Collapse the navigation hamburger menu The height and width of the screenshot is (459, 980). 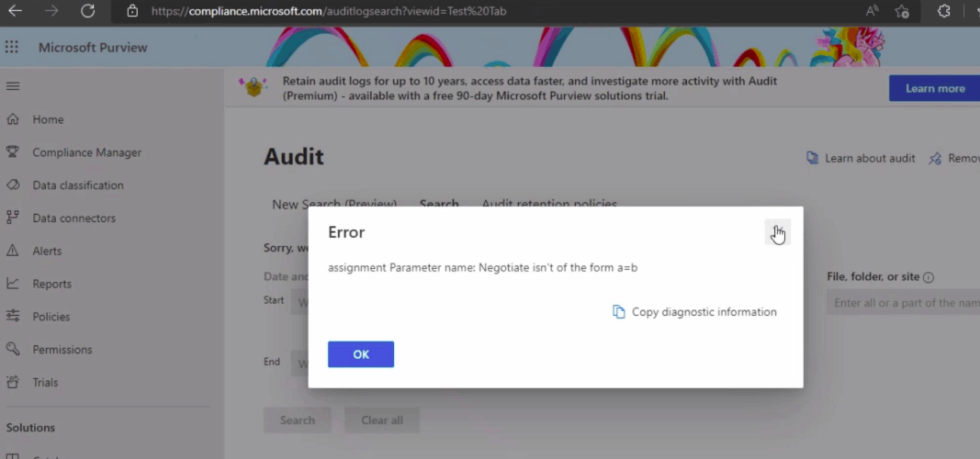pyautogui.click(x=13, y=85)
